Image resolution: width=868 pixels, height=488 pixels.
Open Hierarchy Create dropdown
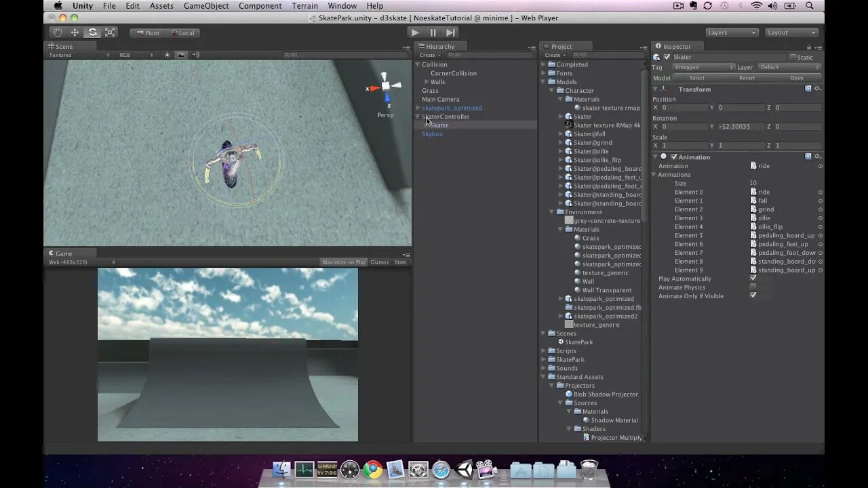click(x=429, y=55)
